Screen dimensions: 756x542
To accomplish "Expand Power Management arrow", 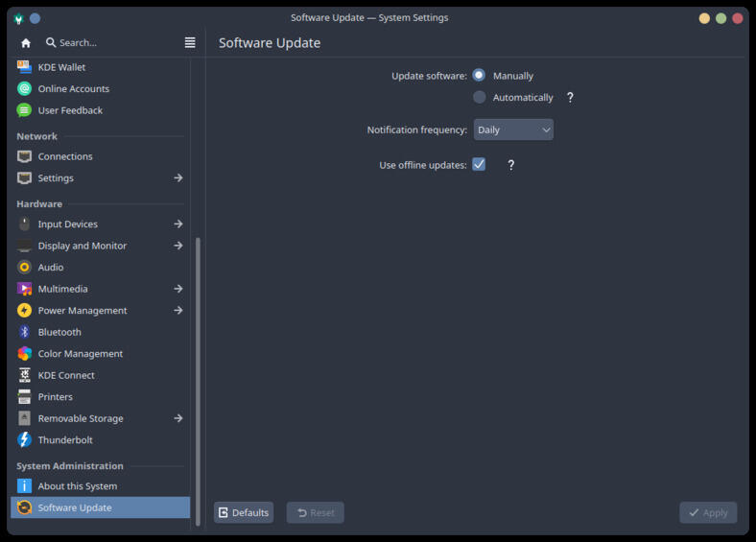I will click(x=178, y=310).
